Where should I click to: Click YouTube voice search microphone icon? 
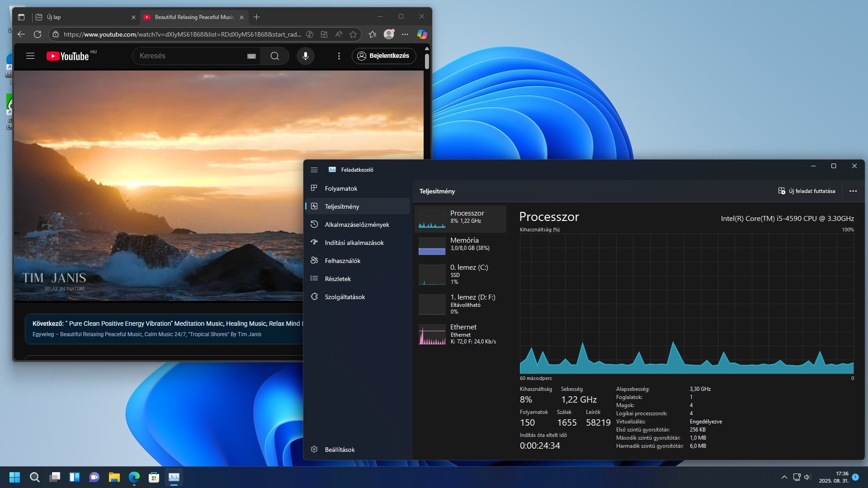point(306,56)
